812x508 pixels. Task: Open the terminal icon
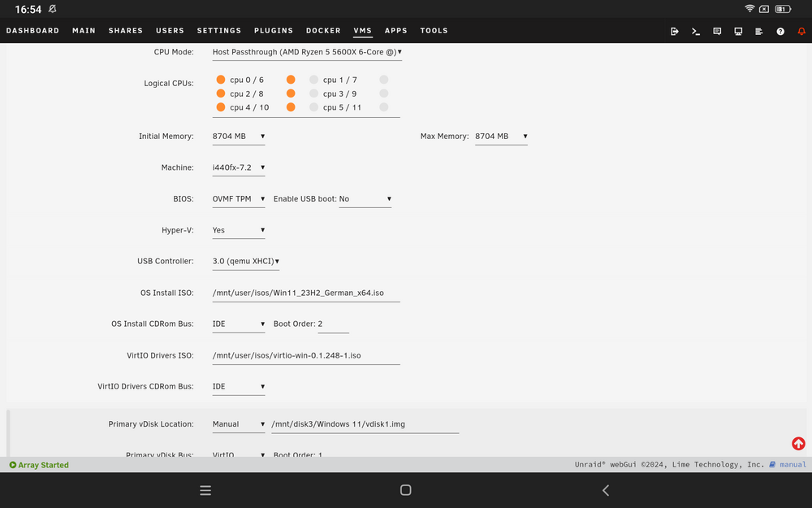pos(696,31)
